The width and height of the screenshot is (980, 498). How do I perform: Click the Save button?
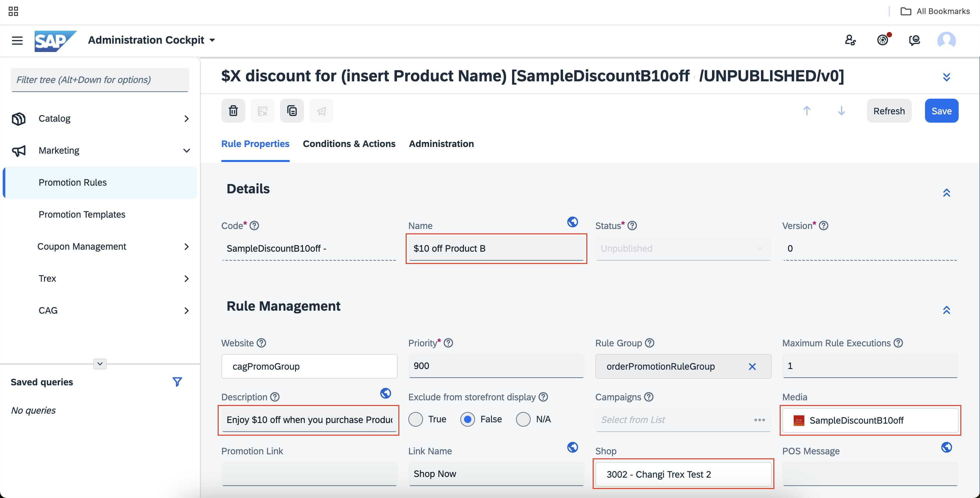(x=942, y=111)
